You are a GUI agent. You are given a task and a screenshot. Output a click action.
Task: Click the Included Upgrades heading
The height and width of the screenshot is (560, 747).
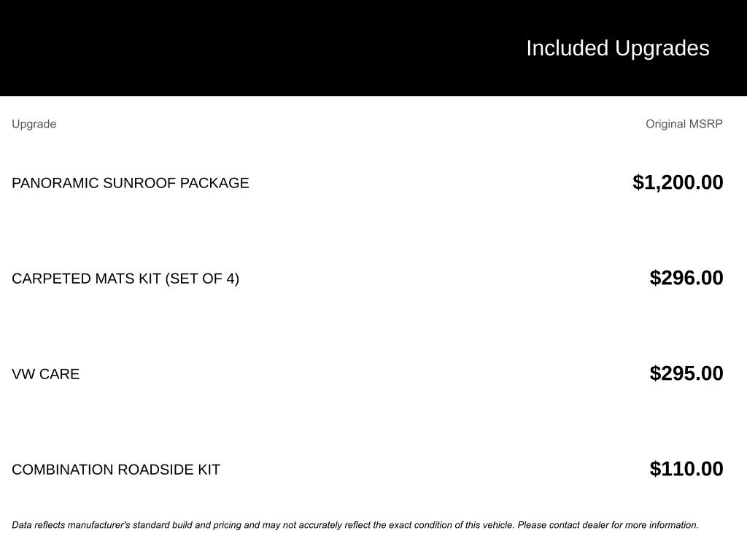point(617,48)
